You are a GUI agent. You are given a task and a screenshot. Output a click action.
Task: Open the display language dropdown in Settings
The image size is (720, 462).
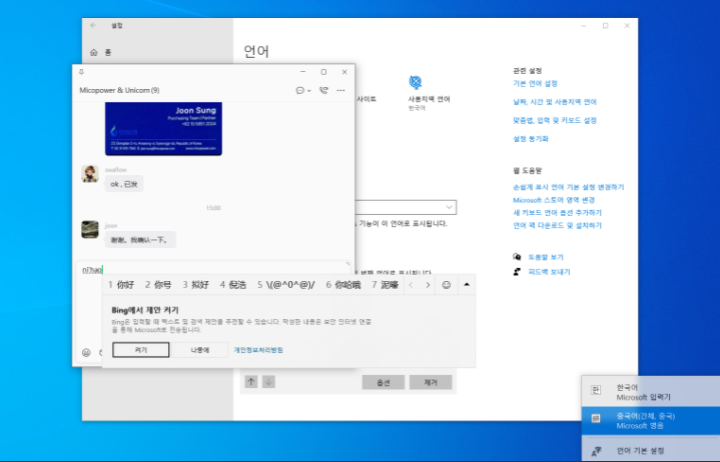(x=406, y=207)
